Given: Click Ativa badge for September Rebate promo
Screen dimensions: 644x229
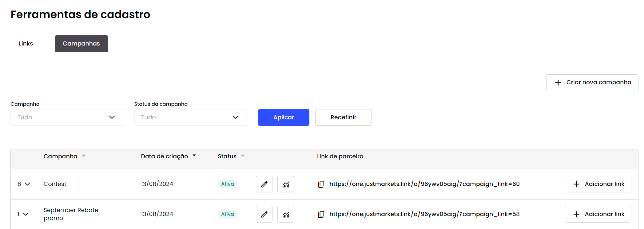Looking at the screenshot, I should click(x=228, y=214).
